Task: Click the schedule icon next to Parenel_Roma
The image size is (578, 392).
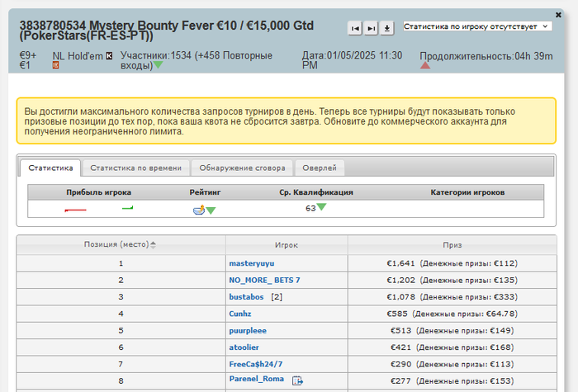Action: pos(297,380)
